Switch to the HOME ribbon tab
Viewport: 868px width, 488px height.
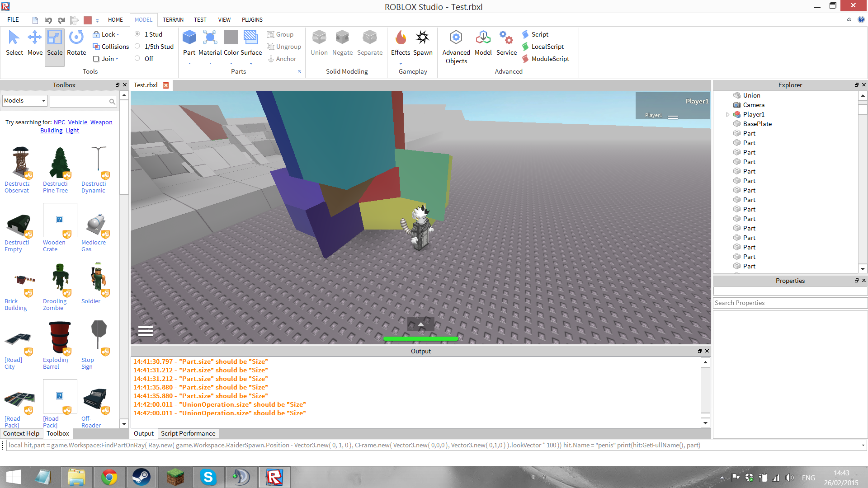(115, 19)
